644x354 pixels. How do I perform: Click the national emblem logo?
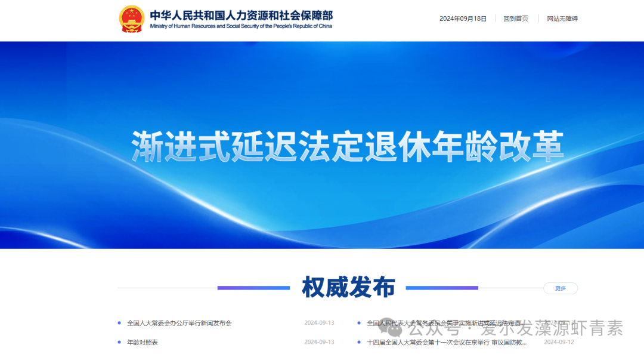(131, 19)
